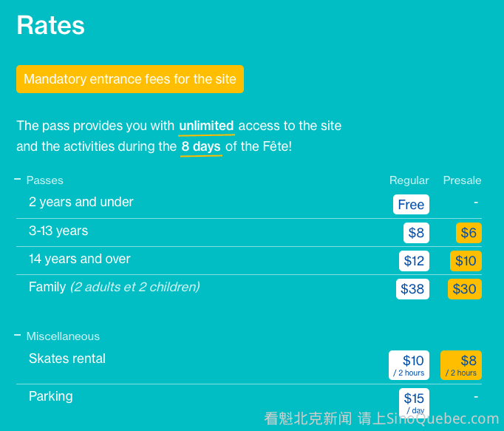Collapse the Miscellaneous section
Screen dimensions: 504x431
coord(17,336)
